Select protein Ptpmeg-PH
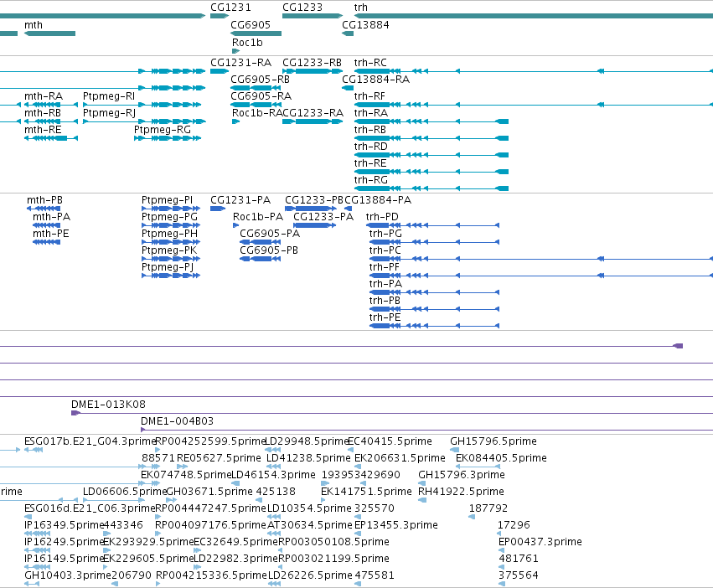 pyautogui.click(x=171, y=242)
